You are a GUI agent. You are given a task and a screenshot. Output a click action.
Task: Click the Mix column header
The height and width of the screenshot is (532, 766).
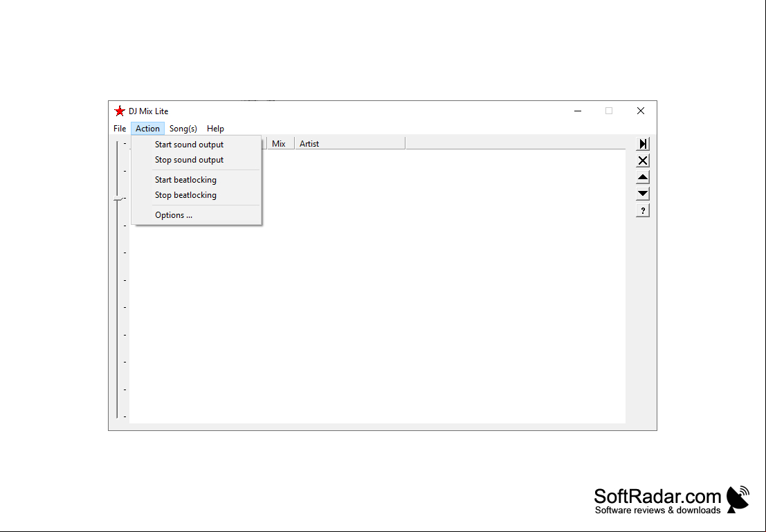click(x=281, y=144)
